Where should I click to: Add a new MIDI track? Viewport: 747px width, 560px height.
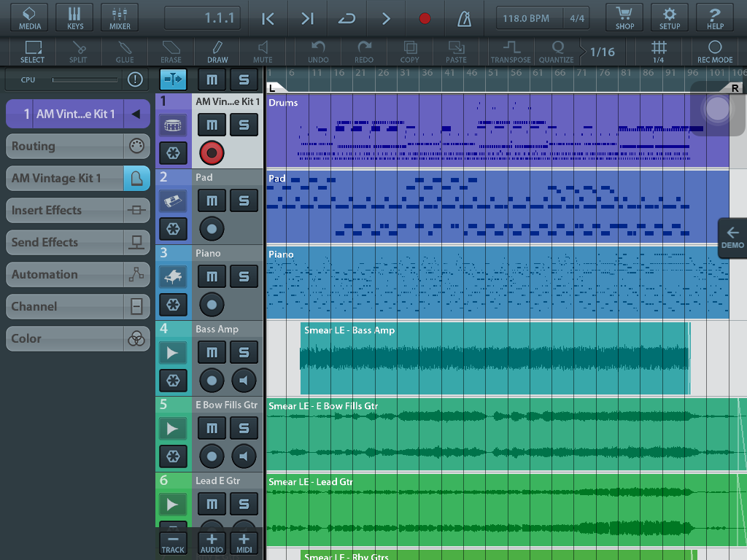[x=244, y=542]
